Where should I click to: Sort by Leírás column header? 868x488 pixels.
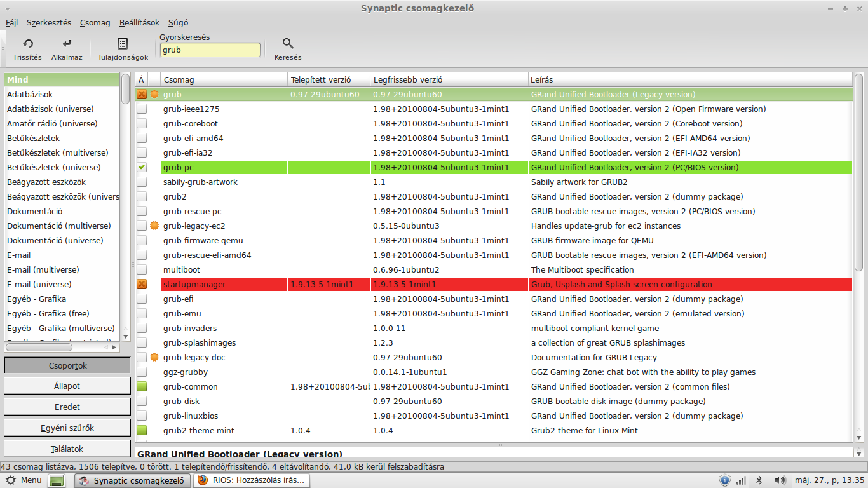point(690,79)
